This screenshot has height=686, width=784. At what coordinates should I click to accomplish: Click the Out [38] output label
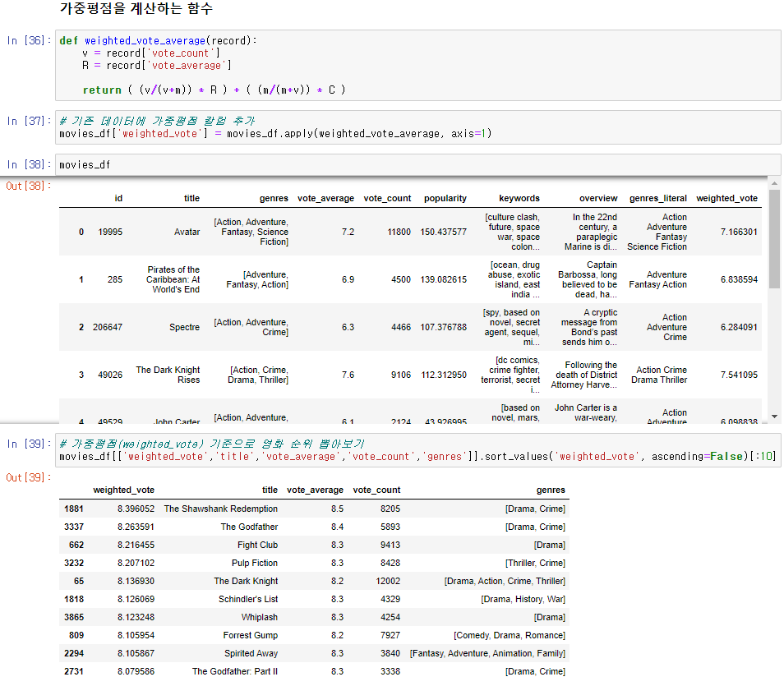point(29,186)
